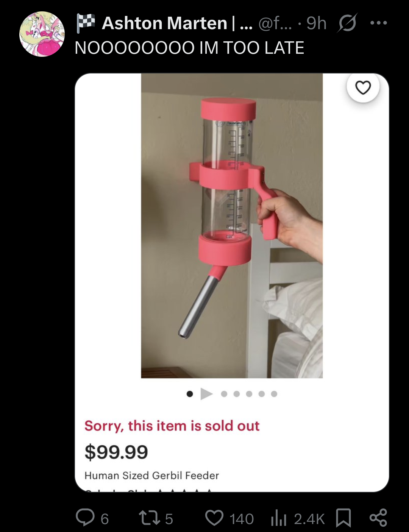Screen dimensions: 409x532
Task: Bookmark this tweet
Action: click(343, 518)
